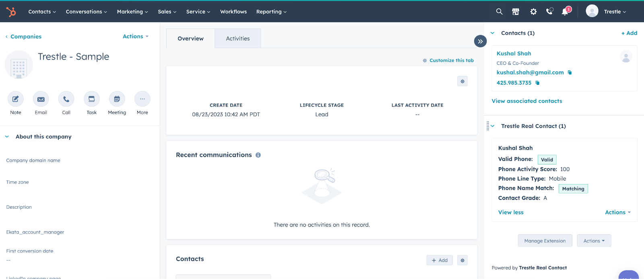Collapse the Trestle Real Contact section
This screenshot has height=279, width=644.
click(493, 126)
